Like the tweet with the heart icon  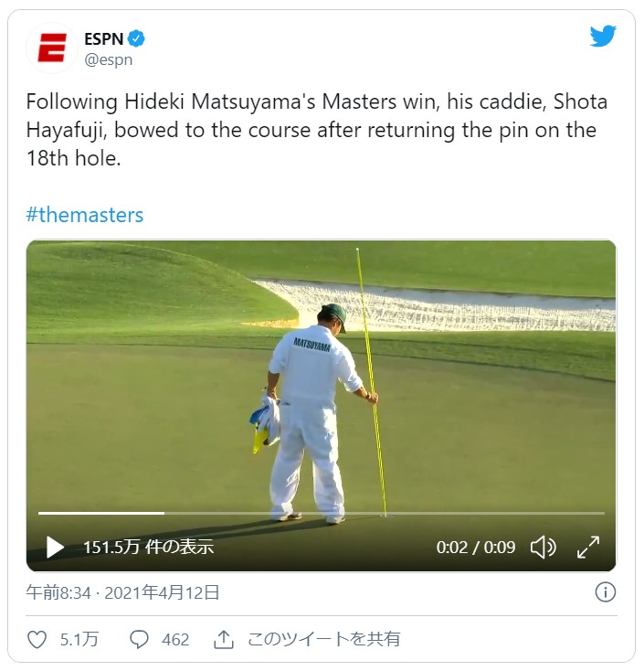click(x=37, y=639)
